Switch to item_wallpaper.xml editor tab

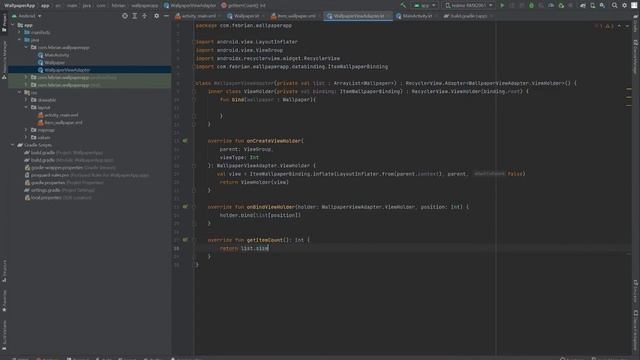(x=296, y=16)
